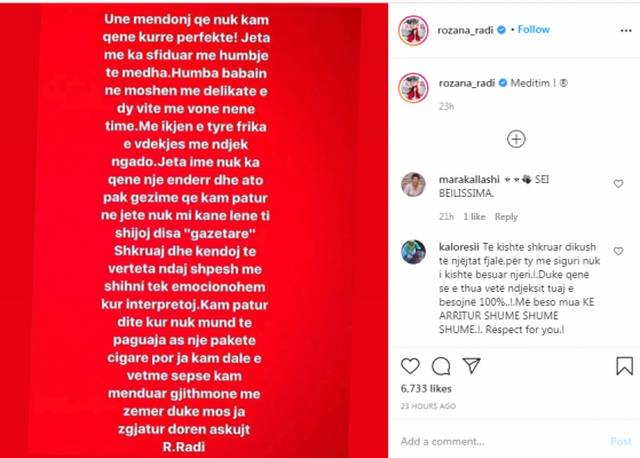The height and width of the screenshot is (458, 640).
Task: Open comments via speech bubble icon
Action: click(x=441, y=366)
